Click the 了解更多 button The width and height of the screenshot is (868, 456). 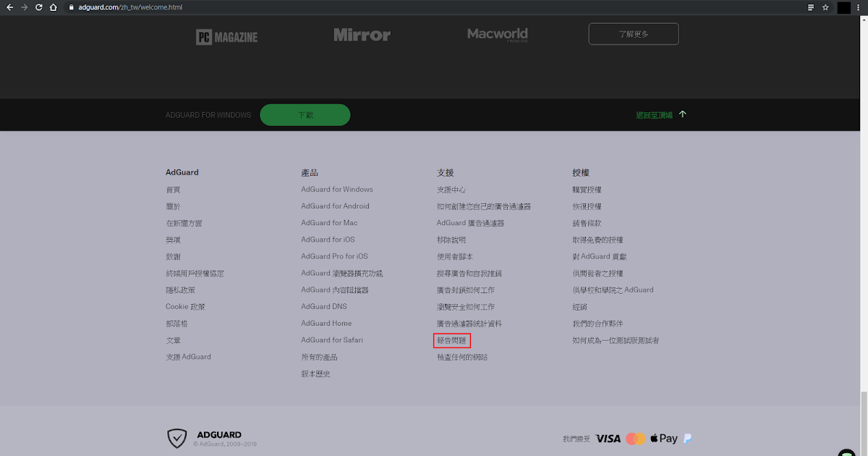click(634, 34)
